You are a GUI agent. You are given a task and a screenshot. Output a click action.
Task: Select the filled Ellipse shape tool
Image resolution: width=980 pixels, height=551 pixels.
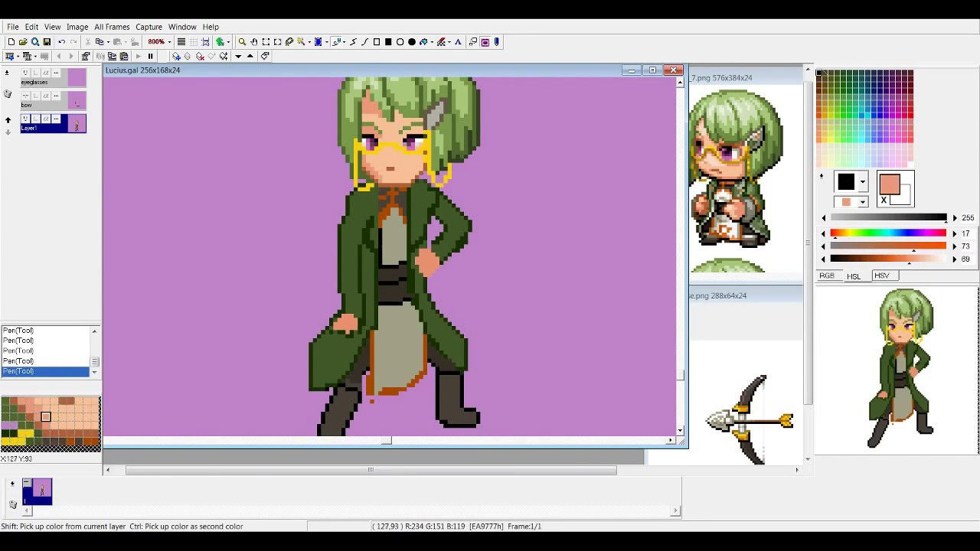click(x=412, y=42)
